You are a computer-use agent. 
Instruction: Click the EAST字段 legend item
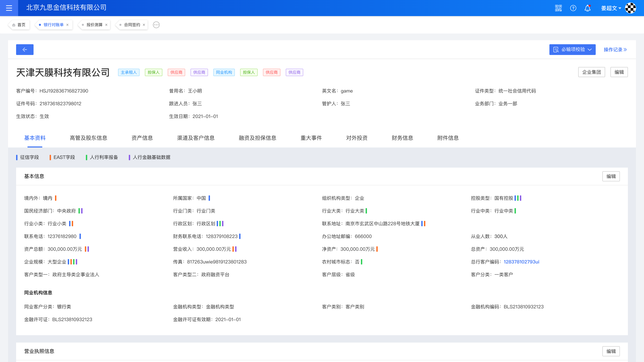(x=62, y=157)
